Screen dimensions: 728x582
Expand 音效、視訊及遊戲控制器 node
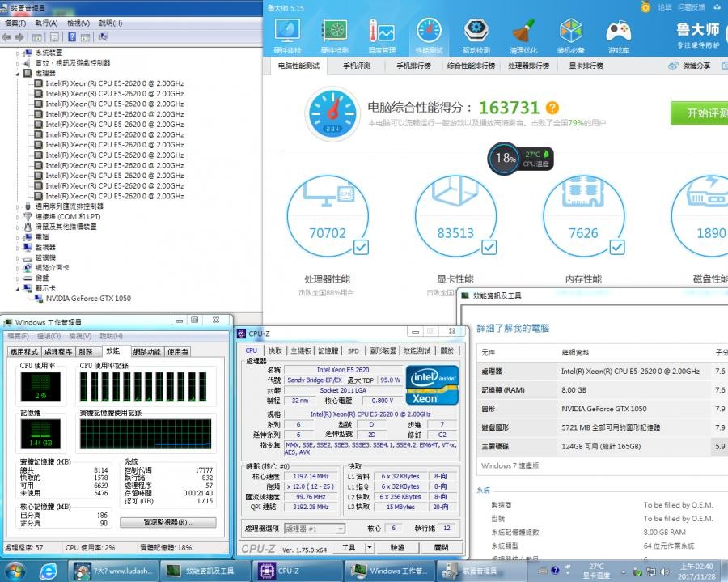pos(18,63)
